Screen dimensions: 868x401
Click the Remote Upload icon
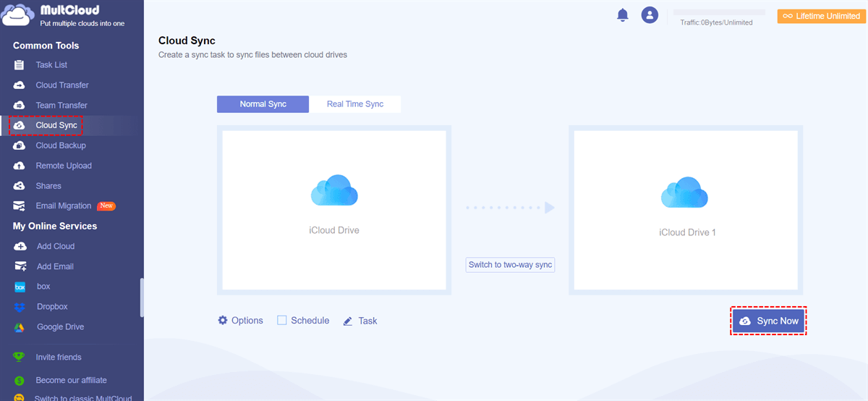tap(20, 166)
